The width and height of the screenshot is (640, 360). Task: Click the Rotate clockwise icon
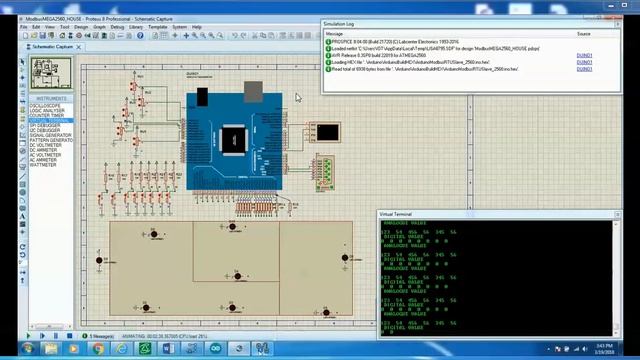(x=22, y=247)
